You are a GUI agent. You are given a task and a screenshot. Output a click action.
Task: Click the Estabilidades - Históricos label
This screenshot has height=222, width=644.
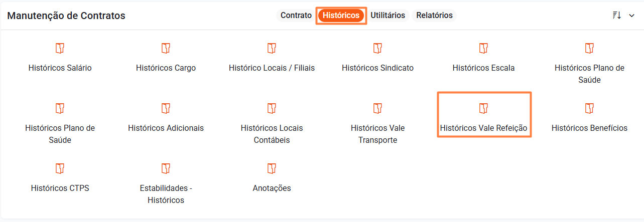point(166,194)
